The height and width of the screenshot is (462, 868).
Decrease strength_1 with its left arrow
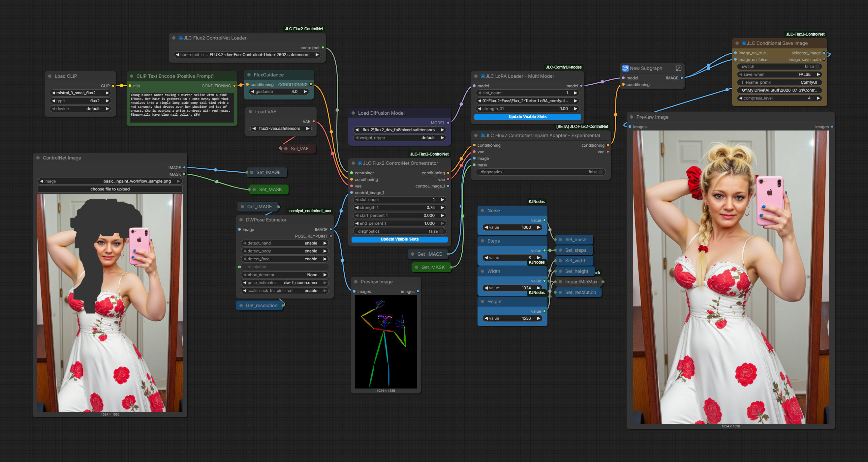click(357, 208)
